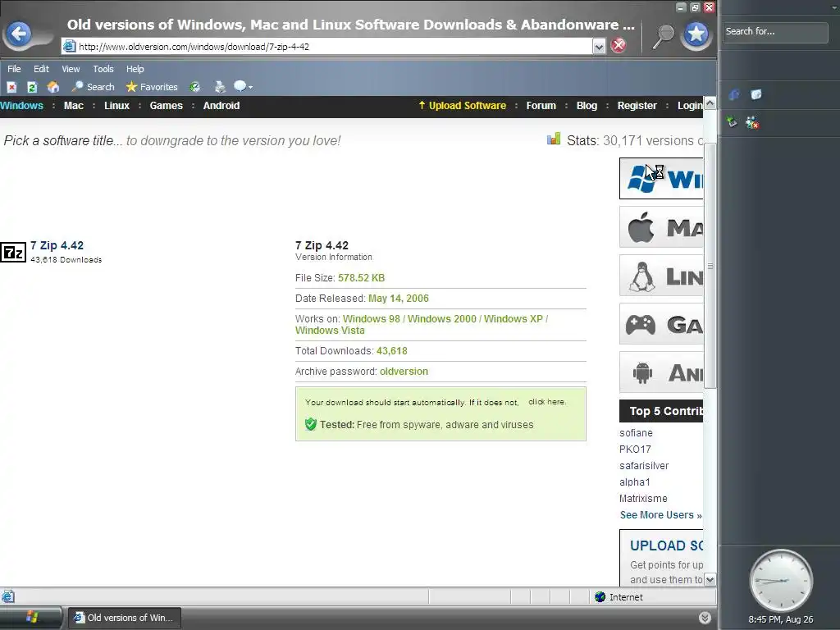Click the blue sidebar icon in top row
The image size is (840, 630).
pyautogui.click(x=733, y=95)
